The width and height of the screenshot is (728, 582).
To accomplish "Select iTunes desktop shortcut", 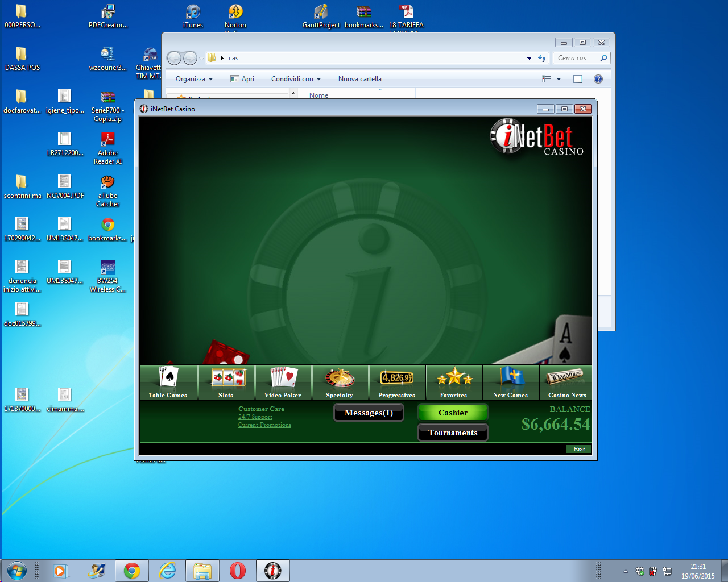I will [x=193, y=16].
